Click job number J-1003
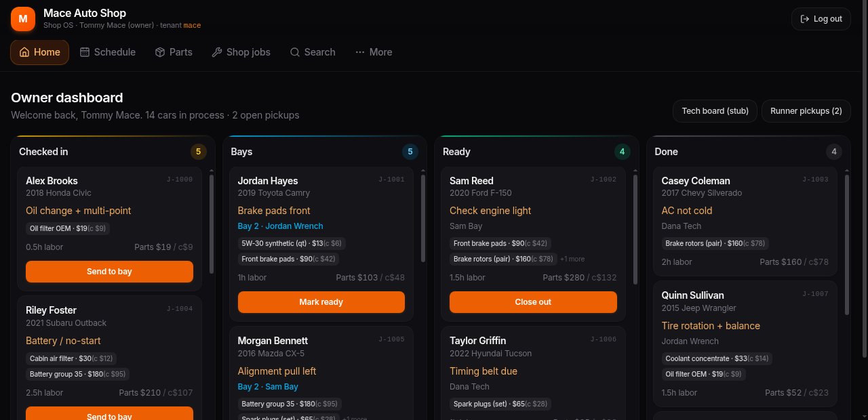This screenshot has height=420, width=868. pos(815,180)
